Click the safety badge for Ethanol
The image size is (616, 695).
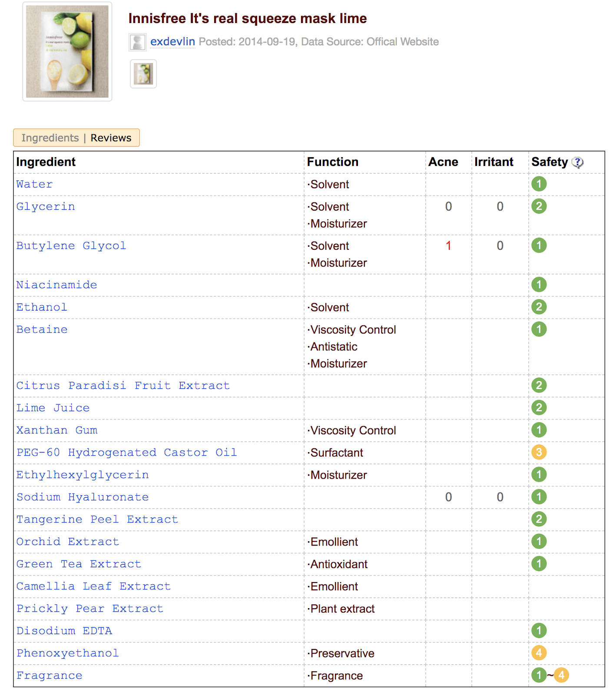539,307
